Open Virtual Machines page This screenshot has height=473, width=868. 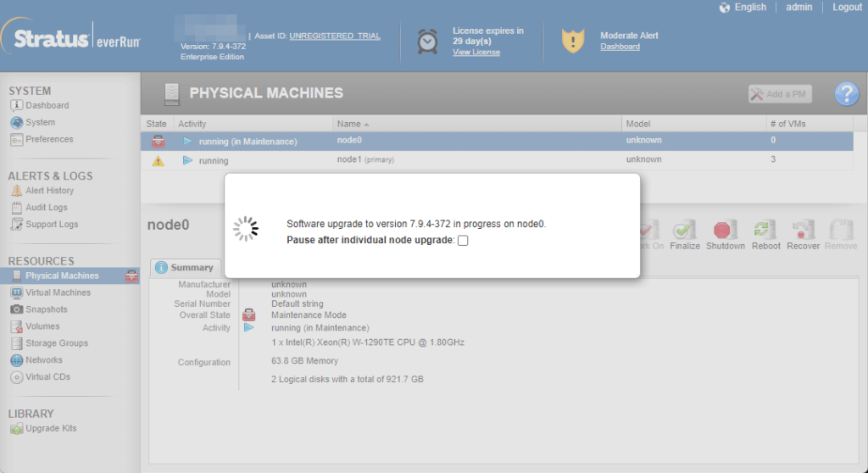(x=58, y=292)
